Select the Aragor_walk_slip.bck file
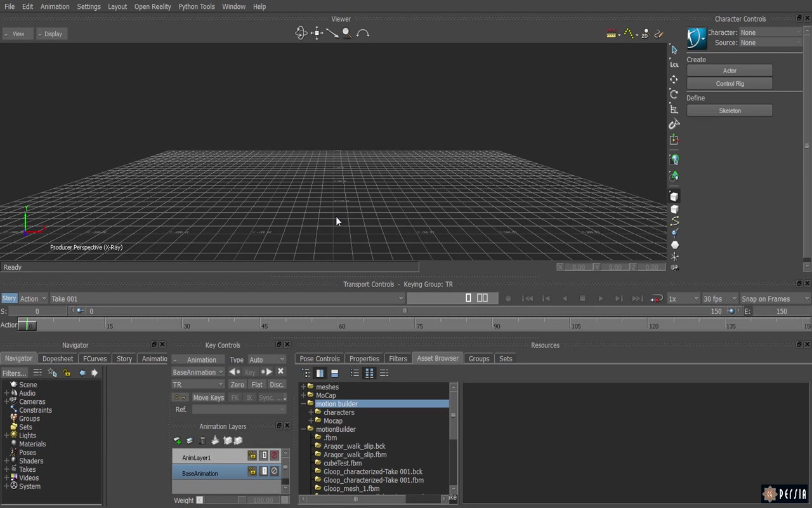812x508 pixels. [355, 446]
